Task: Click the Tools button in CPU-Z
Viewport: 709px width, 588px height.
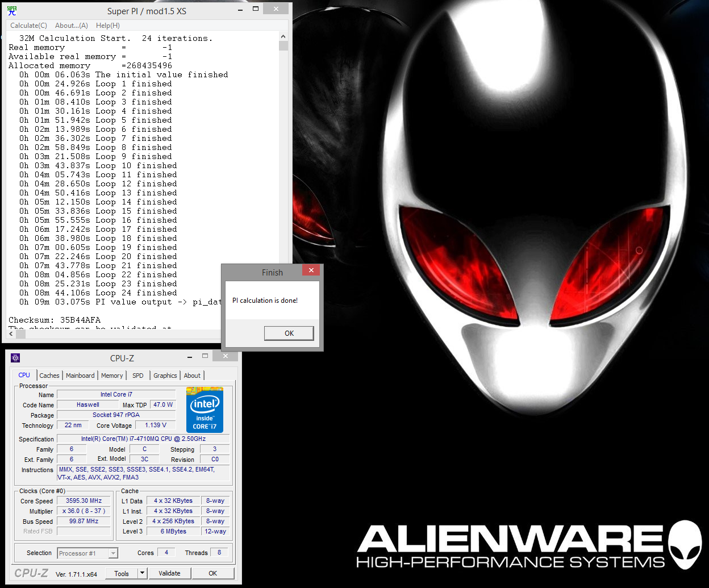Action: 122,573
